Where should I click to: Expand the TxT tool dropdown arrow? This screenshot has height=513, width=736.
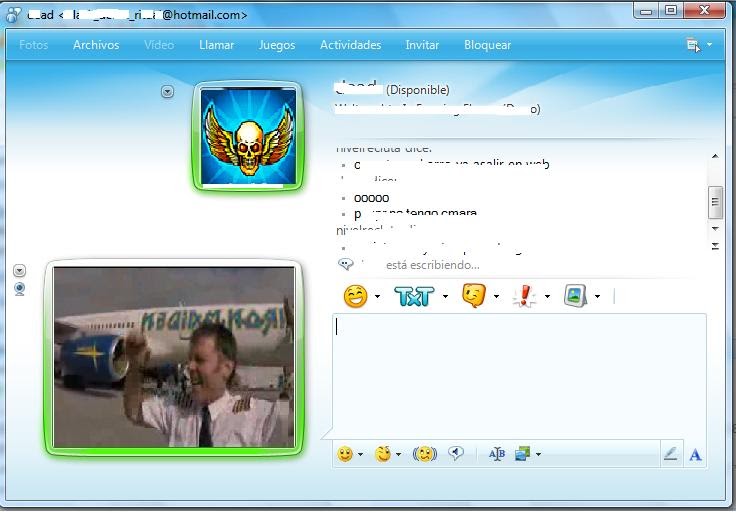445,297
